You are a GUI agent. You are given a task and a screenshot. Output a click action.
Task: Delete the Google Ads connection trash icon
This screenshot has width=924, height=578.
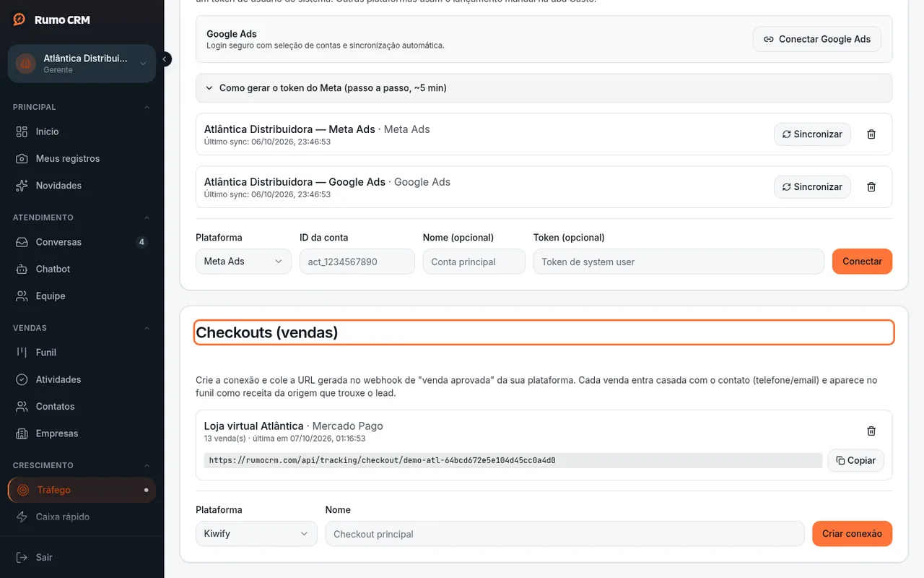(871, 187)
